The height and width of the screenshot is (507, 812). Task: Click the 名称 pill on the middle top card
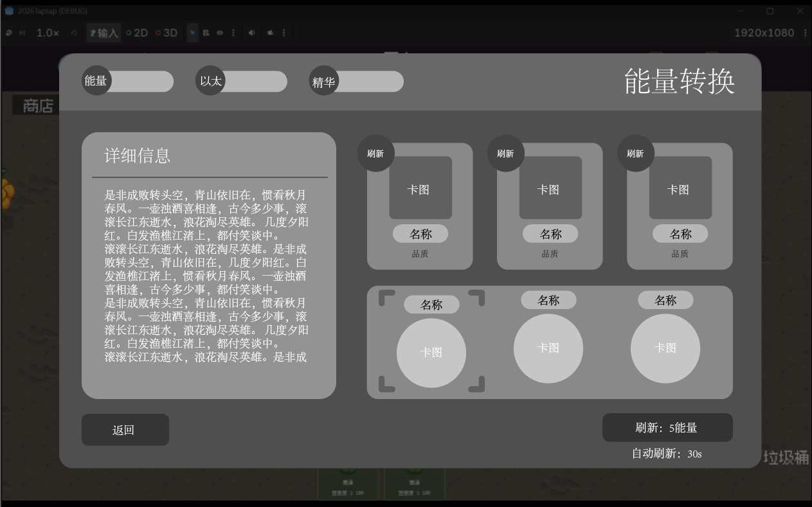pos(550,234)
